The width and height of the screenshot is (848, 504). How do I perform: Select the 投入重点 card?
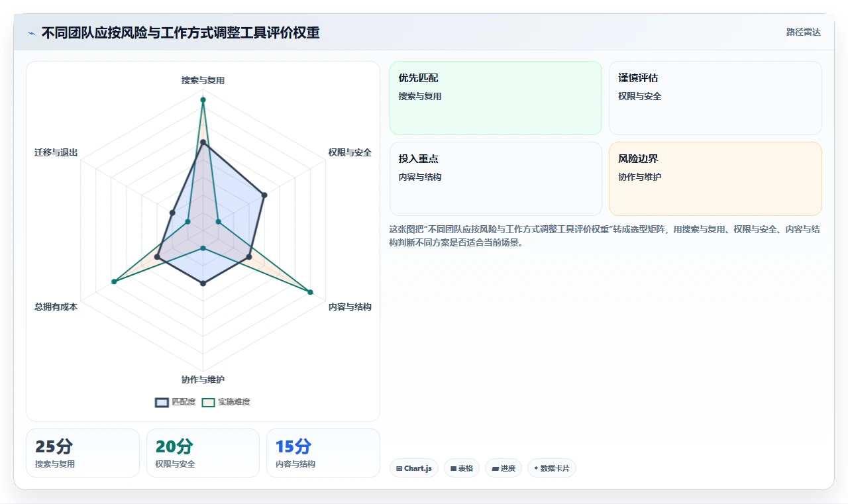pyautogui.click(x=496, y=179)
